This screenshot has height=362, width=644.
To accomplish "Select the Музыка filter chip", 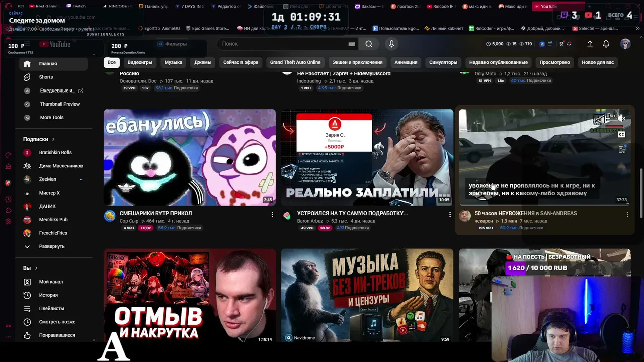I will [173, 62].
